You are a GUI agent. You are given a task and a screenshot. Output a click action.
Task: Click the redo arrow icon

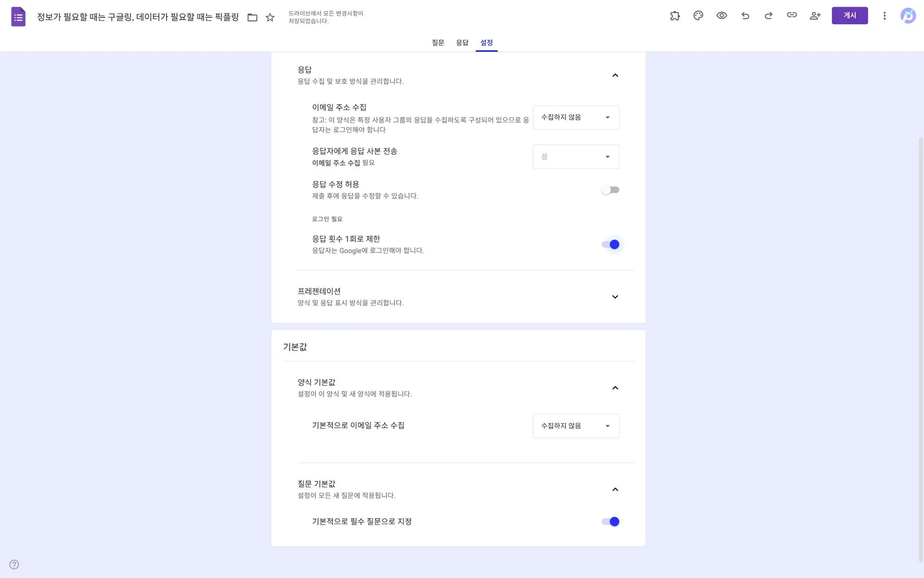(768, 15)
